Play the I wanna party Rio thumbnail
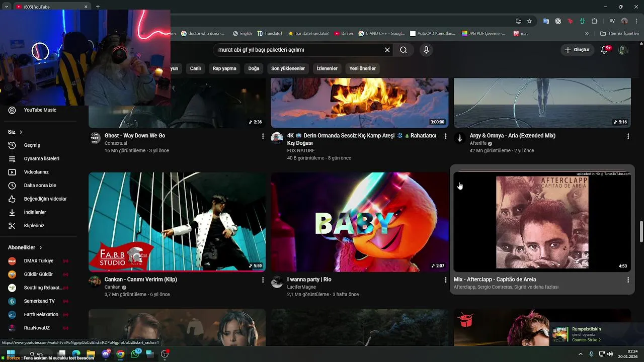This screenshot has width=644, height=362. [x=360, y=222]
